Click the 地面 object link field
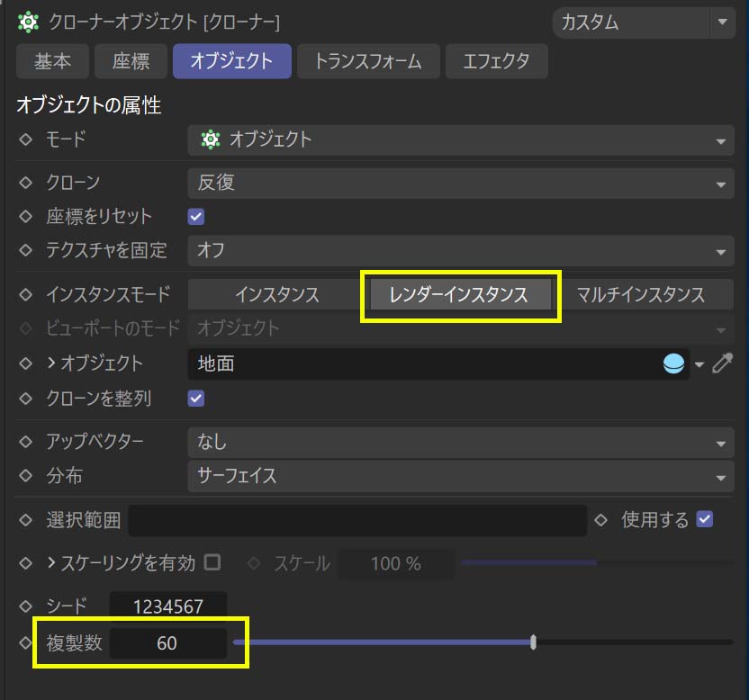 pos(438,363)
